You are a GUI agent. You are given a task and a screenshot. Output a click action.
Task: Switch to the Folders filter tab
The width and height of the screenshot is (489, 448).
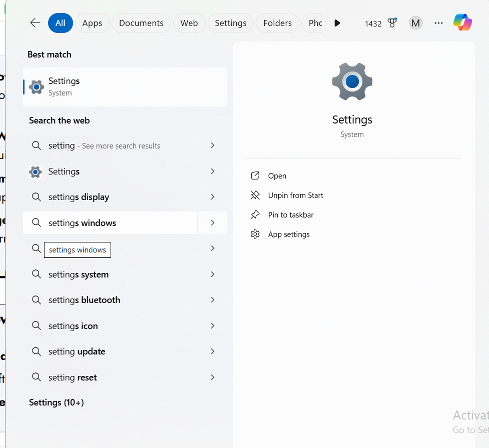pyautogui.click(x=278, y=23)
